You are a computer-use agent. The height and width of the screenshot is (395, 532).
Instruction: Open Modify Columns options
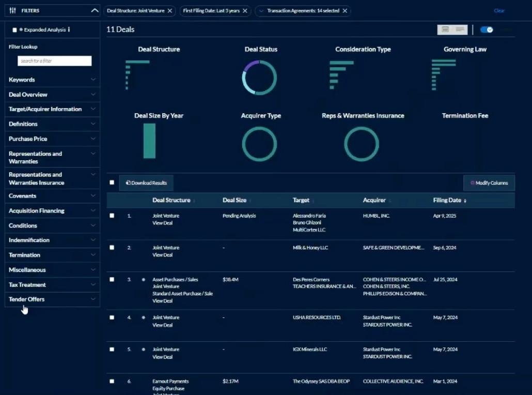coord(489,183)
